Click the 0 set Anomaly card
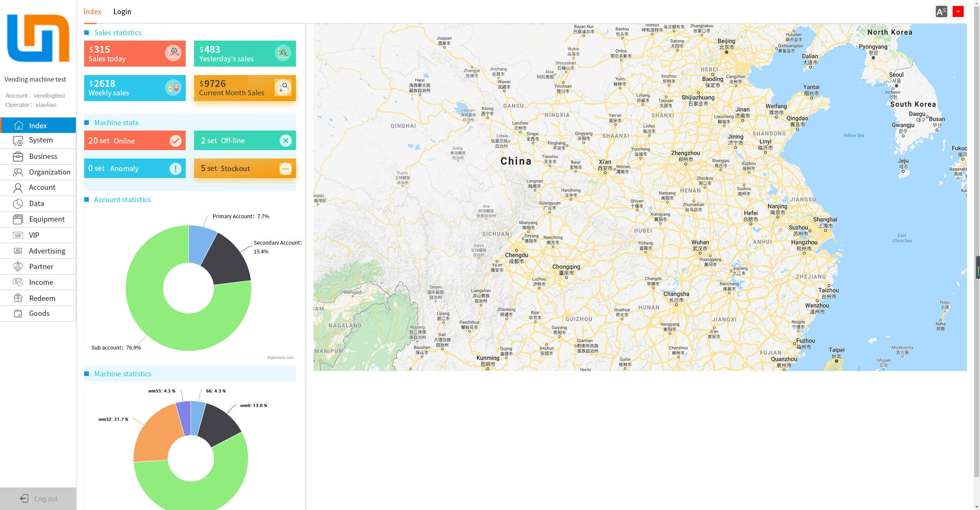Screen dimensions: 980x510 (x=135, y=168)
